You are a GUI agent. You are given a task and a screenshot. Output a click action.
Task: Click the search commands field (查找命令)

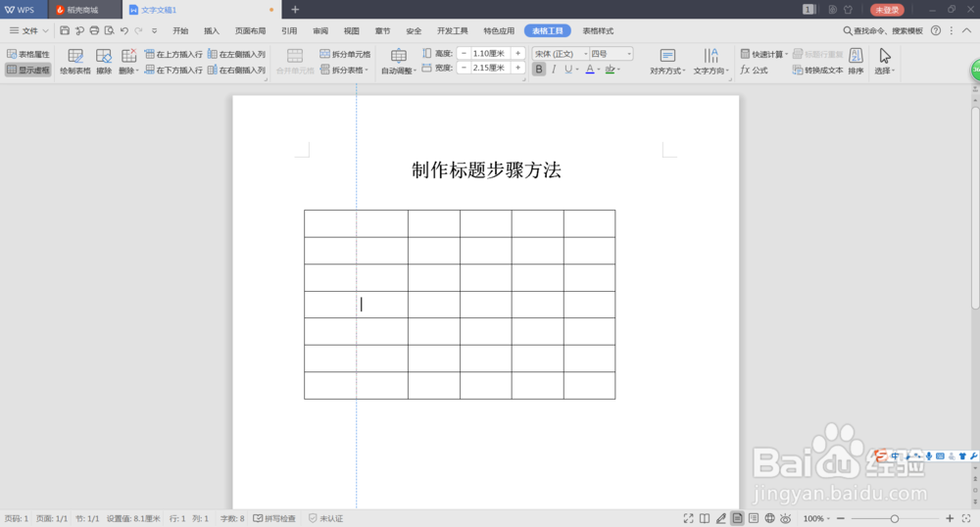883,30
